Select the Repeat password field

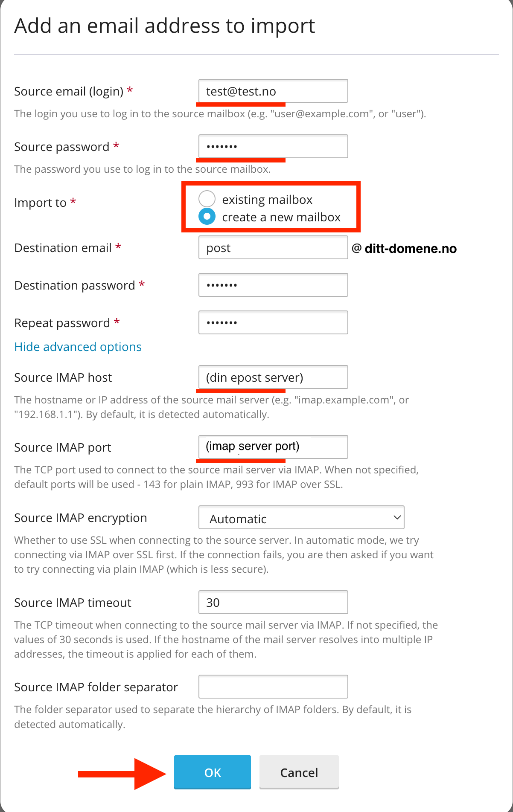(x=273, y=322)
